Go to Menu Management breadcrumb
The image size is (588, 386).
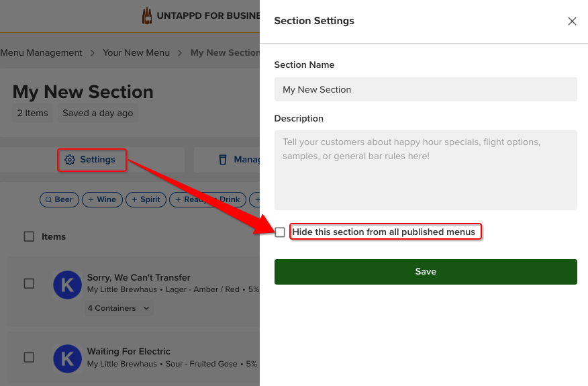pos(42,52)
